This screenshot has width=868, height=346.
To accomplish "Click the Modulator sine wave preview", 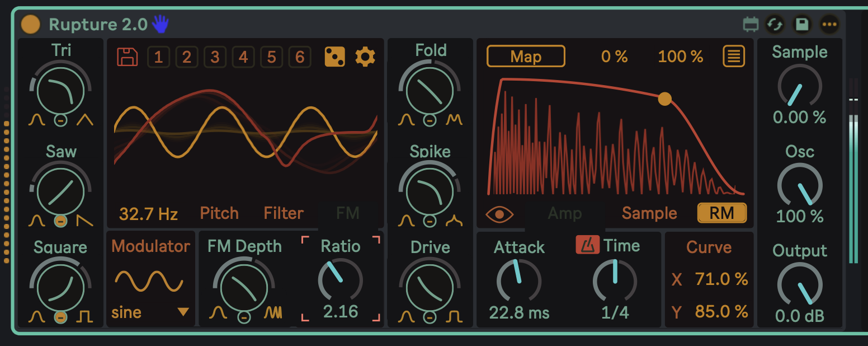I will click(x=149, y=281).
